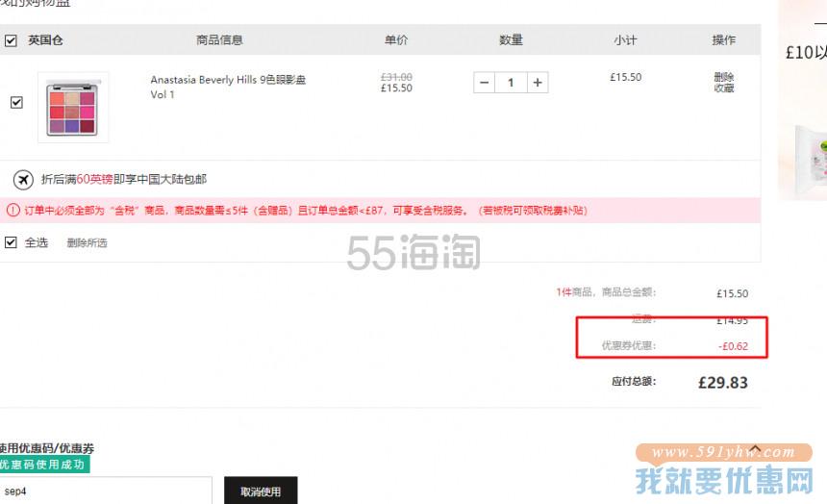827x504 pixels.
Task: Click the 商品信息 column header
Action: click(x=219, y=40)
